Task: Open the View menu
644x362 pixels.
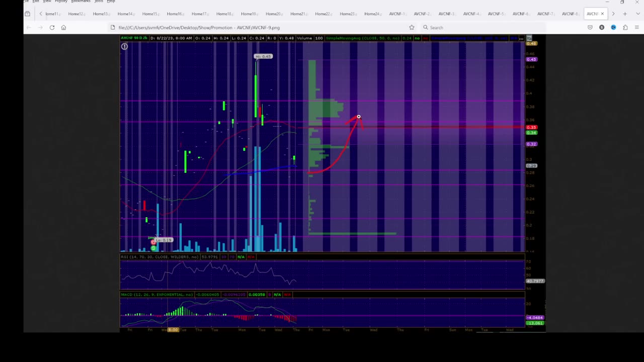Action: pyautogui.click(x=47, y=2)
